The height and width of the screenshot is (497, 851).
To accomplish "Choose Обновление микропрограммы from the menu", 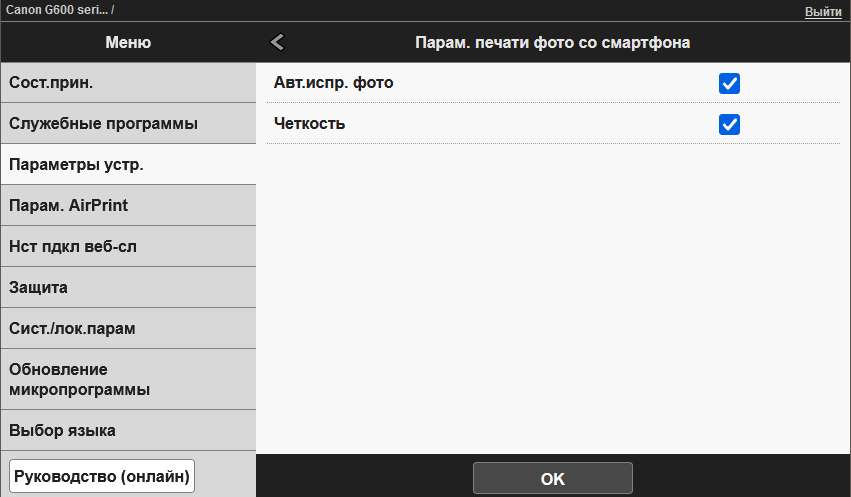I will pos(128,379).
